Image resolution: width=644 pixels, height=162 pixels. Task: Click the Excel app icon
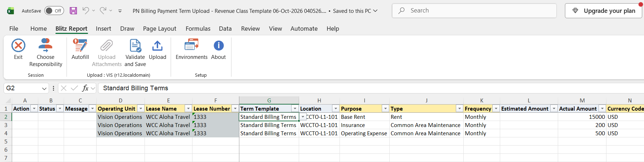coord(11,11)
